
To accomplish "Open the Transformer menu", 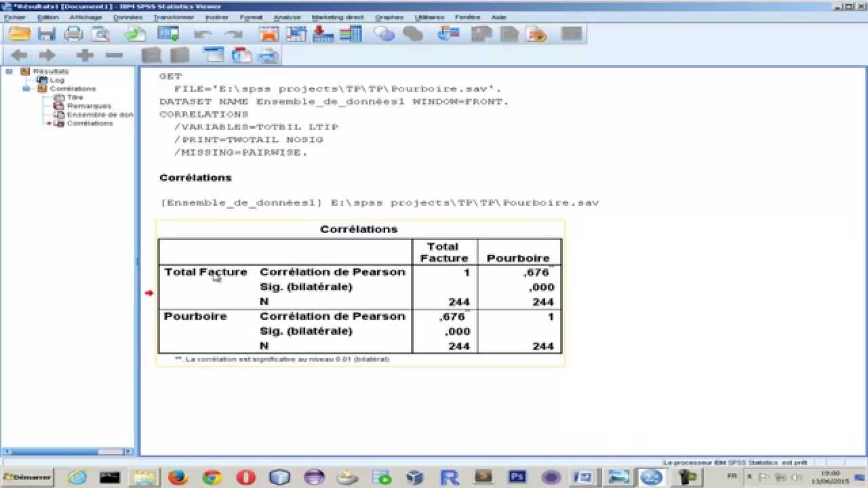I will pyautogui.click(x=174, y=17).
